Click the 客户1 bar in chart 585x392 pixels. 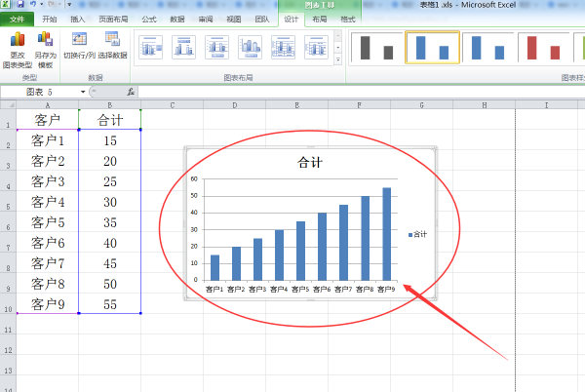[x=214, y=267]
